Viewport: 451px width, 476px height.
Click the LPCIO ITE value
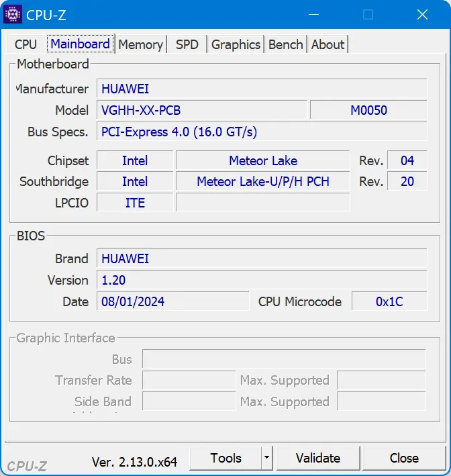[x=135, y=203]
